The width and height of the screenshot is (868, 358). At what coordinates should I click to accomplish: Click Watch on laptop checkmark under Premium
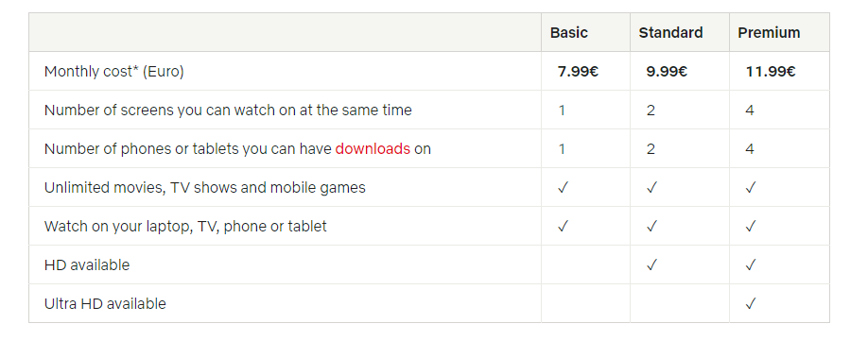coord(750,227)
